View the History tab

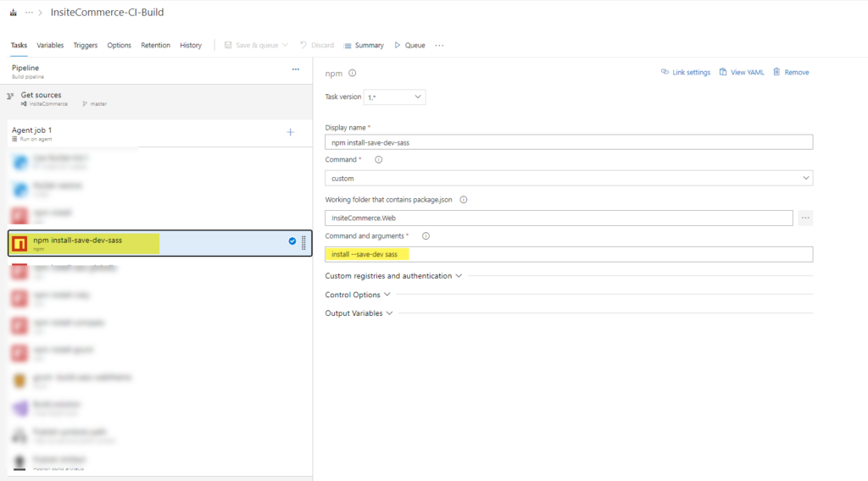tap(191, 46)
